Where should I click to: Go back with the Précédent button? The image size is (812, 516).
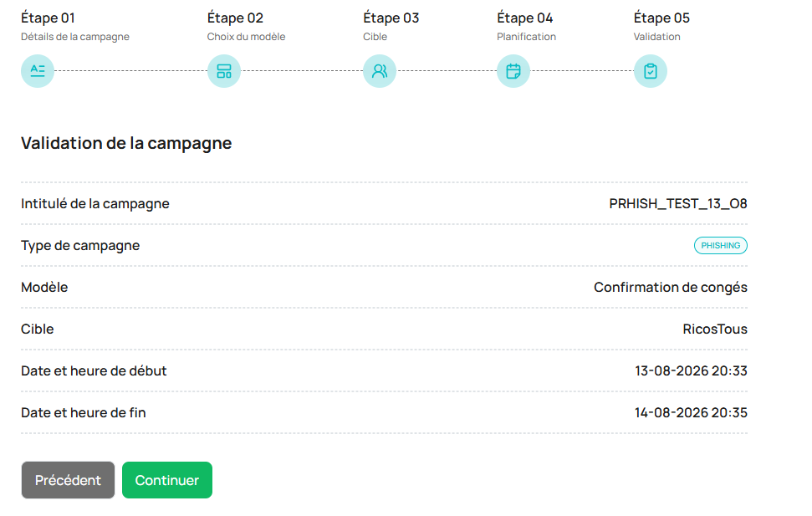68,480
